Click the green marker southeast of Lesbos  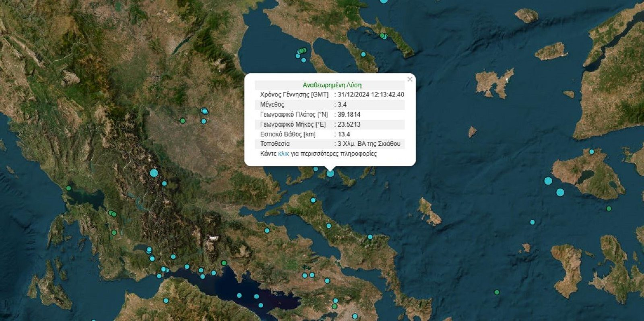point(609,208)
